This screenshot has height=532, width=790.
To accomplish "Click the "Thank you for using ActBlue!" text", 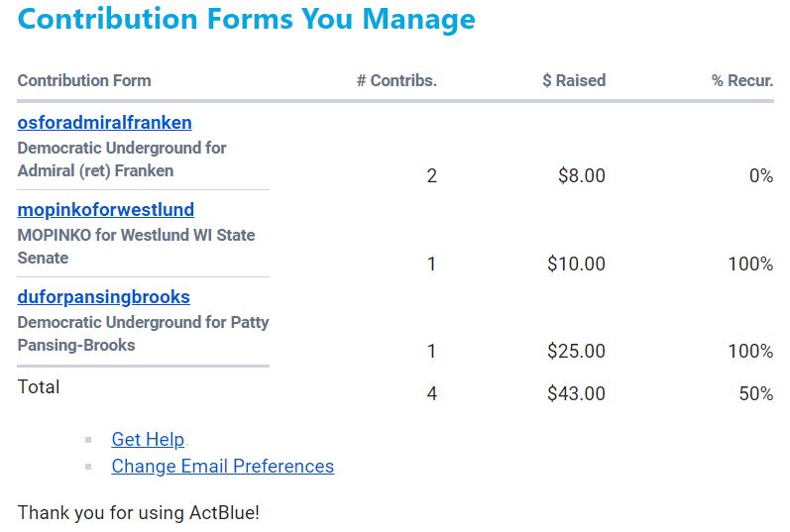I will coord(138,513).
